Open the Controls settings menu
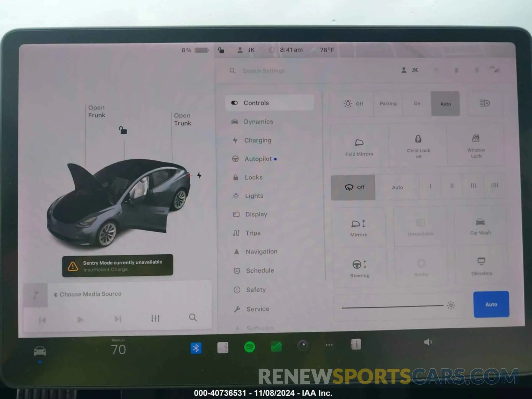The image size is (532, 399). pos(270,103)
